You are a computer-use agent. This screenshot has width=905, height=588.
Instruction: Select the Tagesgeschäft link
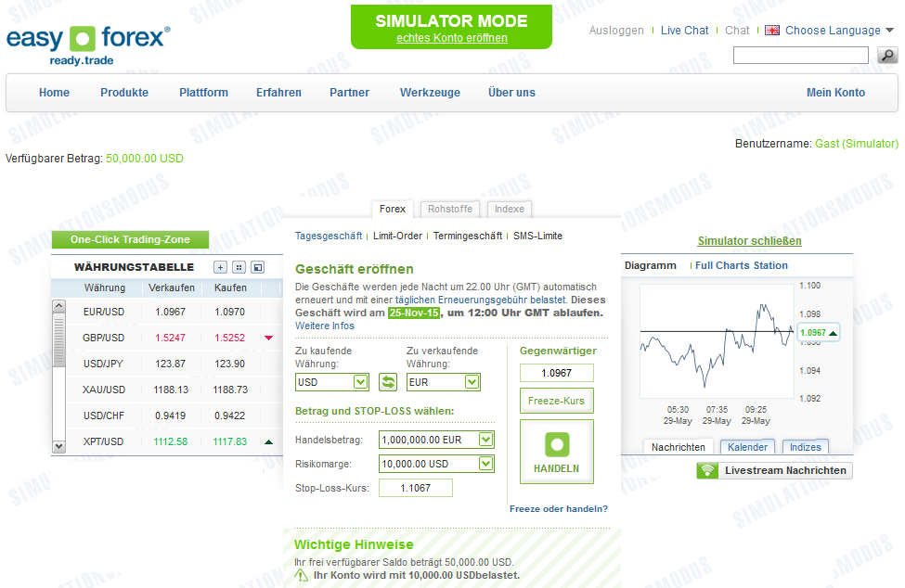329,236
